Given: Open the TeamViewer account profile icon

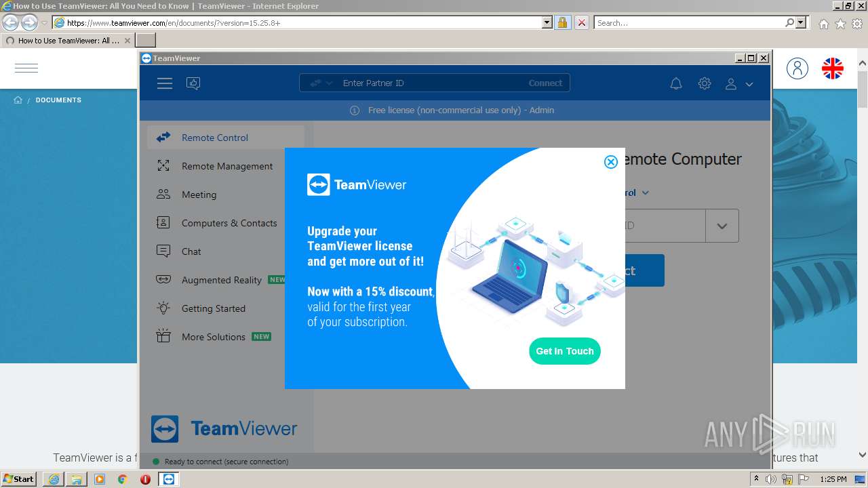Looking at the screenshot, I should 731,84.
